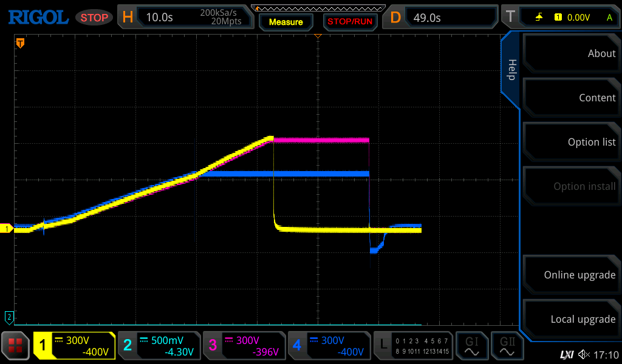The height and width of the screenshot is (364, 622).
Task: Toggle channel 2 with 500mV scale
Action: click(x=159, y=346)
